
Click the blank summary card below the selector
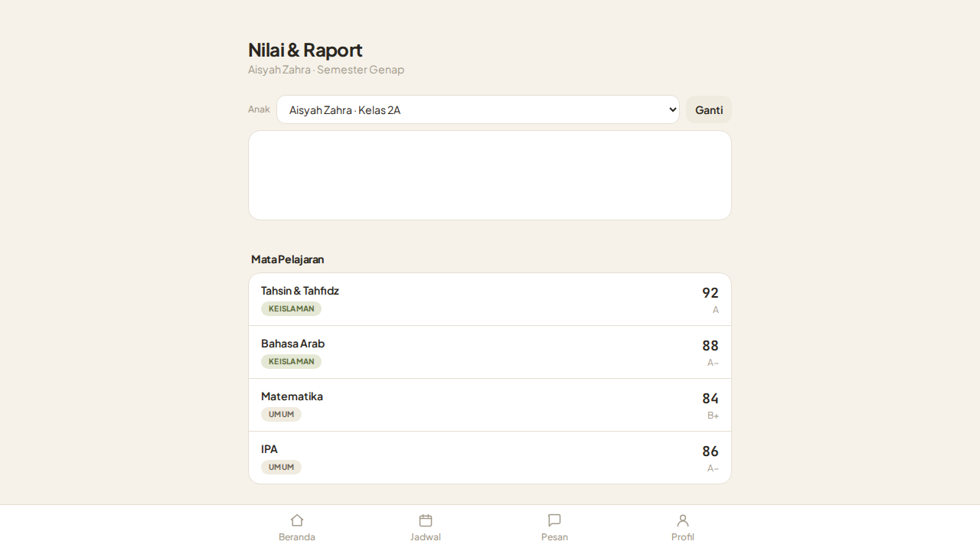[x=490, y=175]
